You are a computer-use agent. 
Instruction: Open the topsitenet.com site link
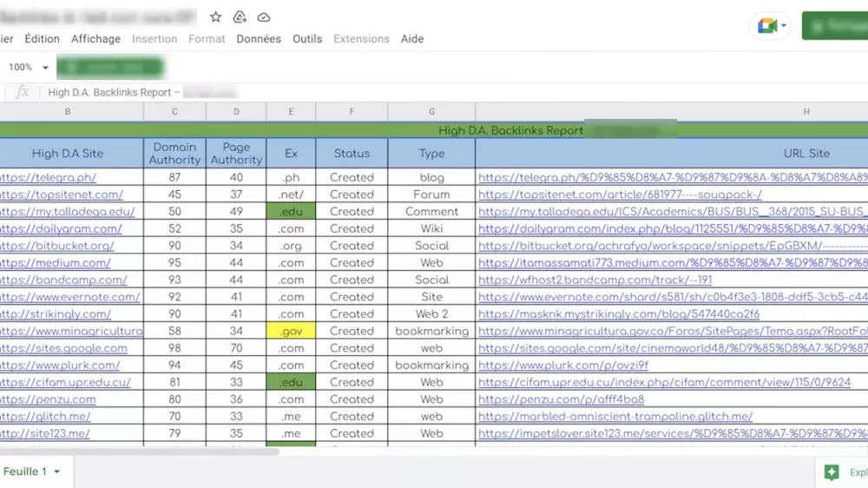(x=62, y=195)
